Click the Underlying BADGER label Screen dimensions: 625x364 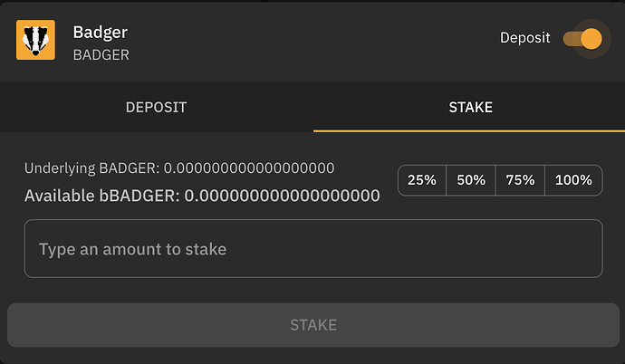(91, 168)
